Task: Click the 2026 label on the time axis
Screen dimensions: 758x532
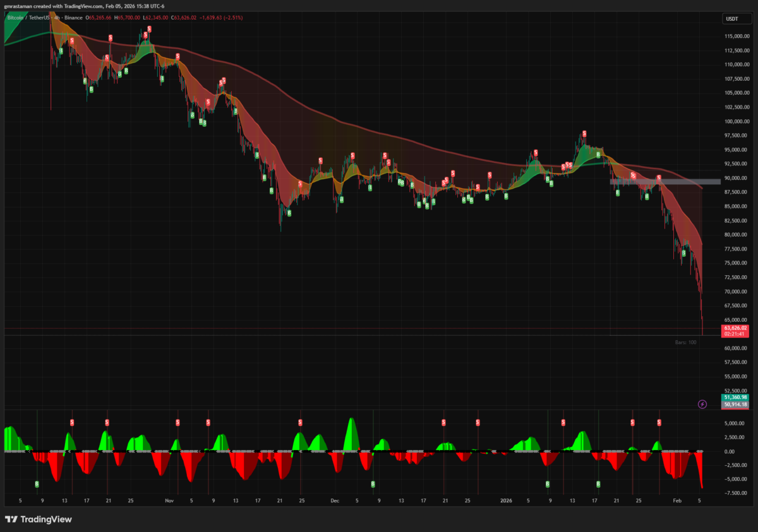Action: (x=505, y=500)
